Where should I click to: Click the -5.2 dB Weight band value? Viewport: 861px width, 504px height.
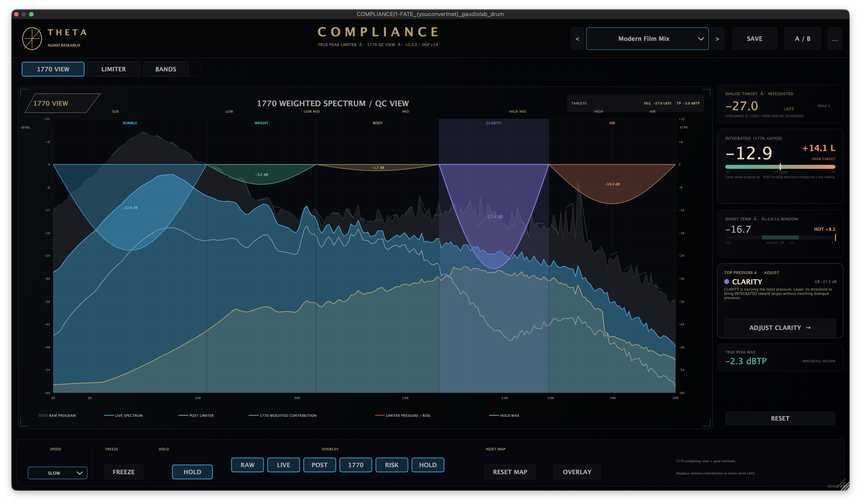tap(261, 175)
